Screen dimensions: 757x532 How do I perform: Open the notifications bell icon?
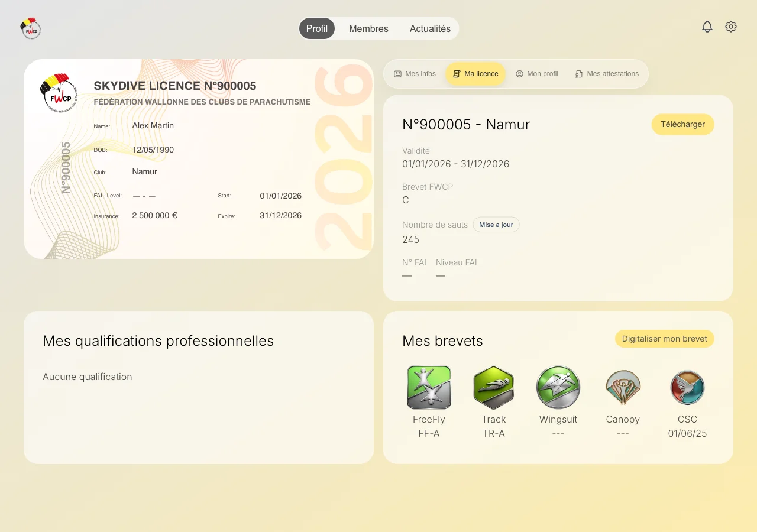click(707, 27)
